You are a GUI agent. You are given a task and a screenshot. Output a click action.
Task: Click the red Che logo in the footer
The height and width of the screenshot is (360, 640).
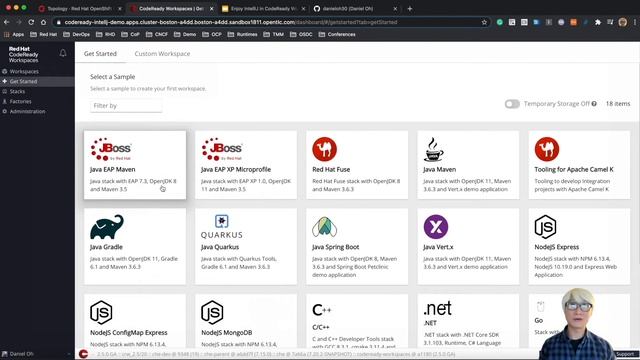point(84,354)
